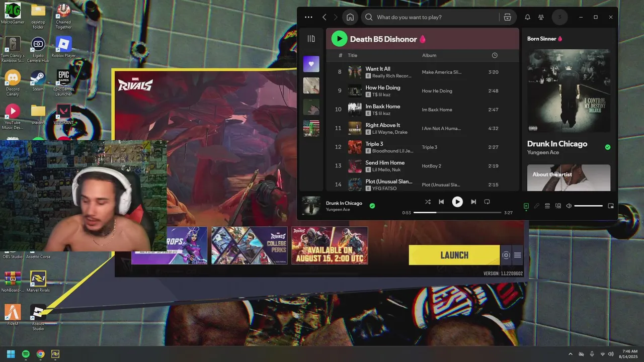644x362 pixels.
Task: Open Elgato Camera Hub shortcut
Action: tap(38, 49)
